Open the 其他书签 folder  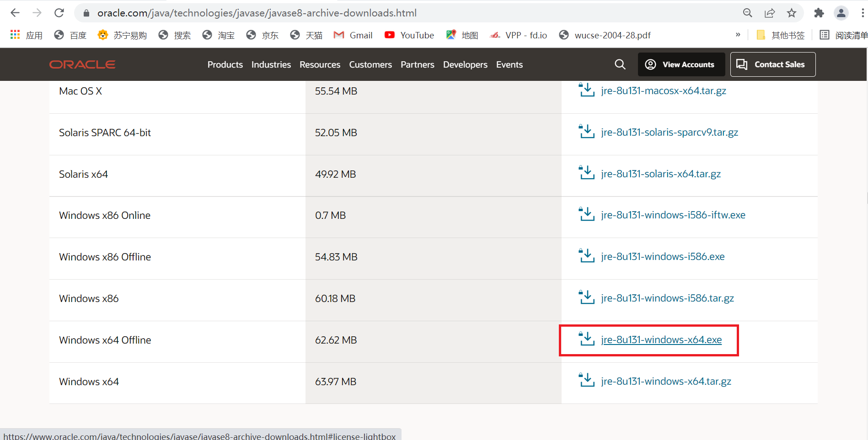tap(781, 35)
